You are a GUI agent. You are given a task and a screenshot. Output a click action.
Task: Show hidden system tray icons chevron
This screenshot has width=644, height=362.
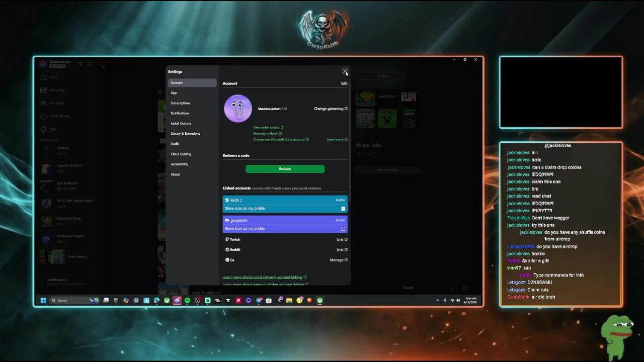click(x=437, y=300)
